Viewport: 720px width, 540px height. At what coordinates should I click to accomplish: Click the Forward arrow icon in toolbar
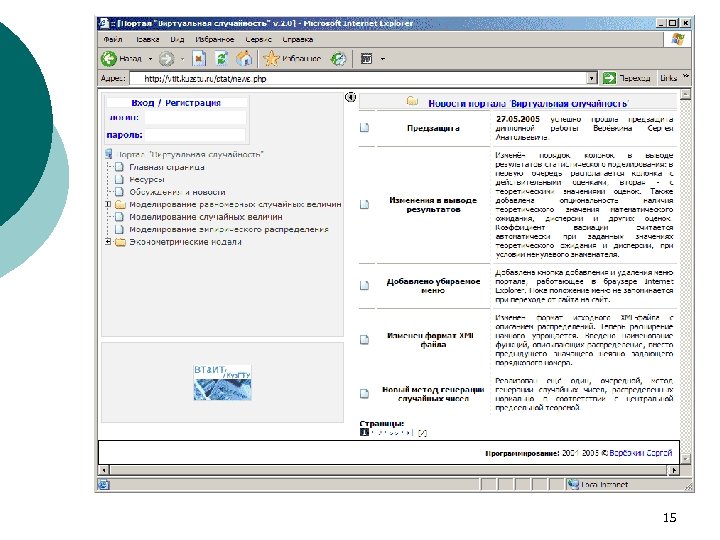coord(167,59)
